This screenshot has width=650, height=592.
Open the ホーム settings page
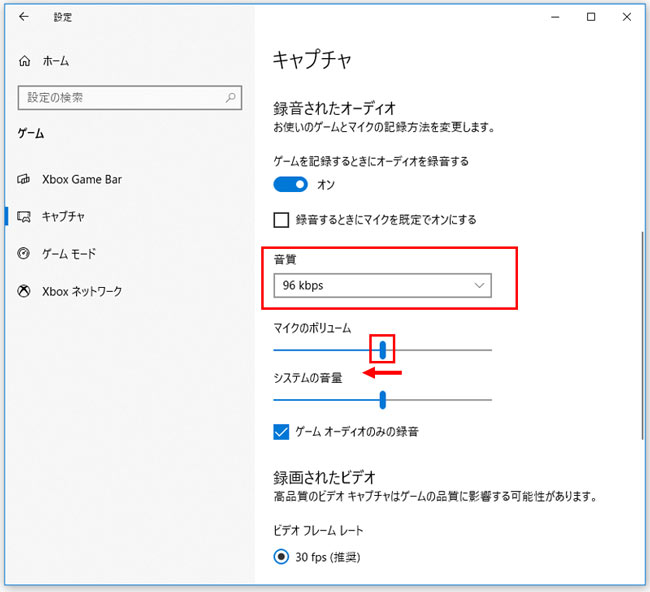coord(56,61)
